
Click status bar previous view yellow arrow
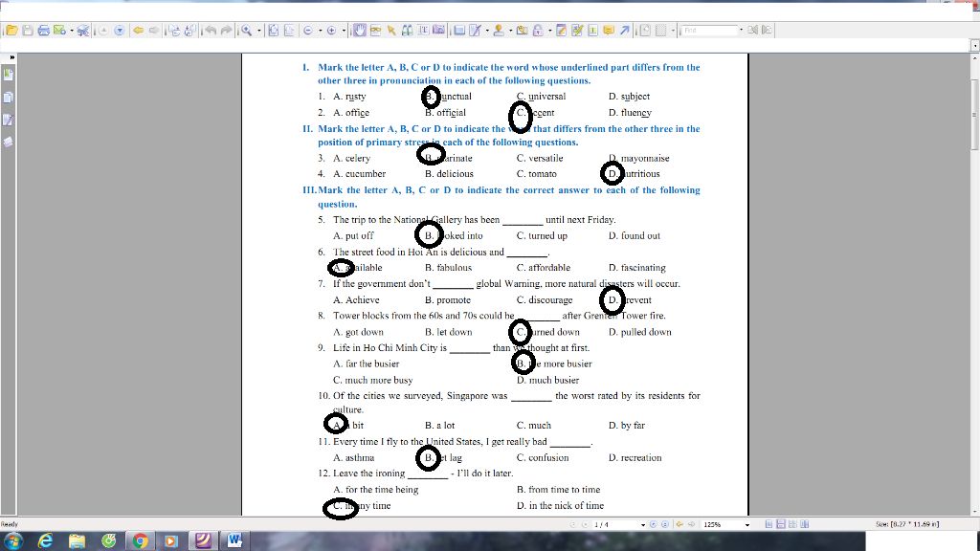click(x=679, y=525)
